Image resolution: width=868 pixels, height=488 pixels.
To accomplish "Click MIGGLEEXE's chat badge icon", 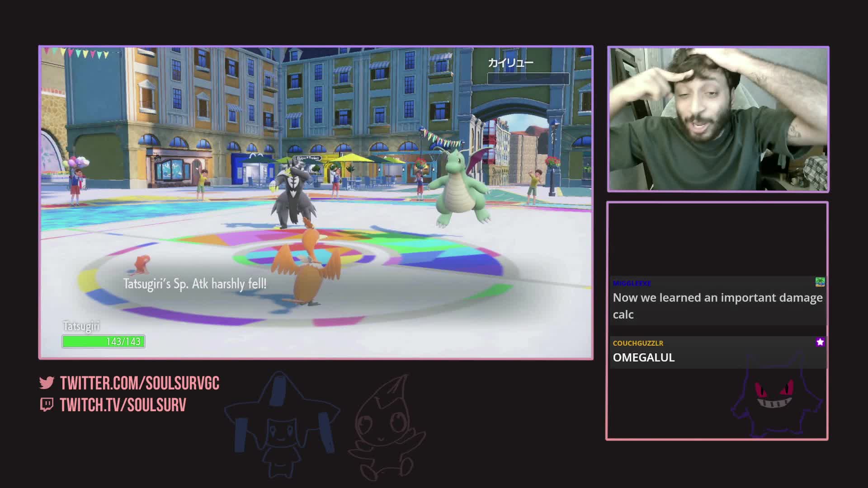I will (820, 282).
